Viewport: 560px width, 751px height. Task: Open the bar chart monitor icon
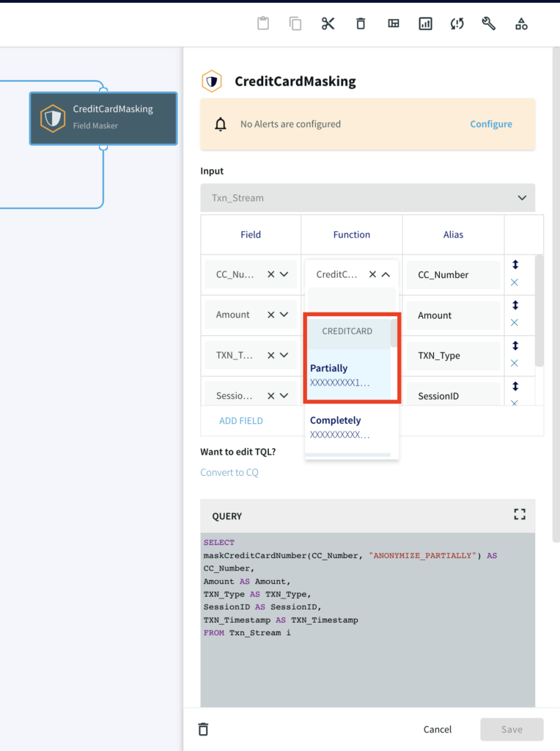pyautogui.click(x=425, y=23)
